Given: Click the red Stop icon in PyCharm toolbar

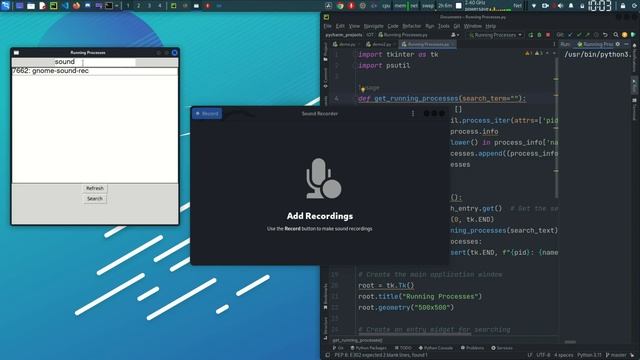Looking at the screenshot, I should pos(548,35).
